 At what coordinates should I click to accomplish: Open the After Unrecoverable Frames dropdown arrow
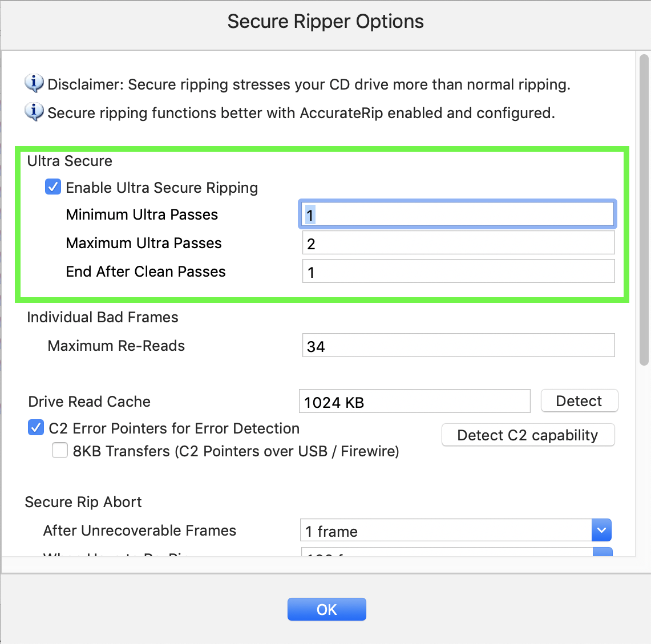601,530
